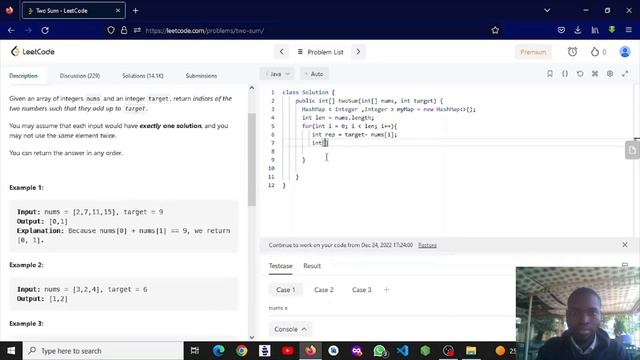Screen dimensions: 640x360
Task: Open the Java language dropdown
Action: pos(277,74)
